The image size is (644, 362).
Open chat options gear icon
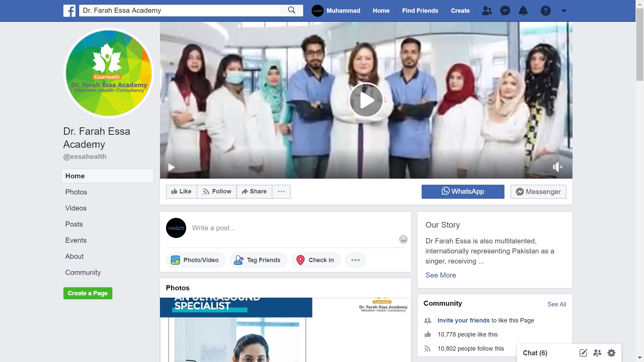point(611,353)
